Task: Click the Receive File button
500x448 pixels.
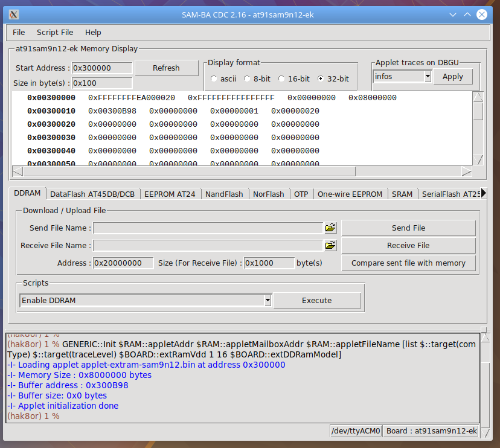Action: pyautogui.click(x=408, y=246)
